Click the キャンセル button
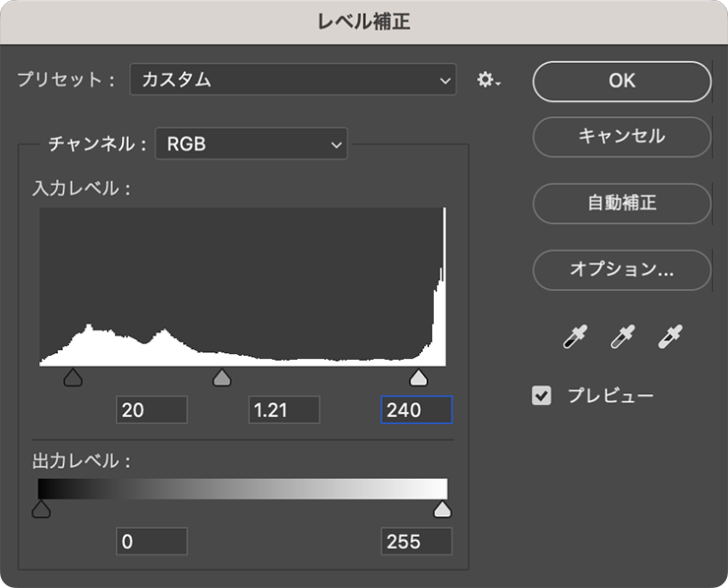728x588 pixels. (622, 137)
